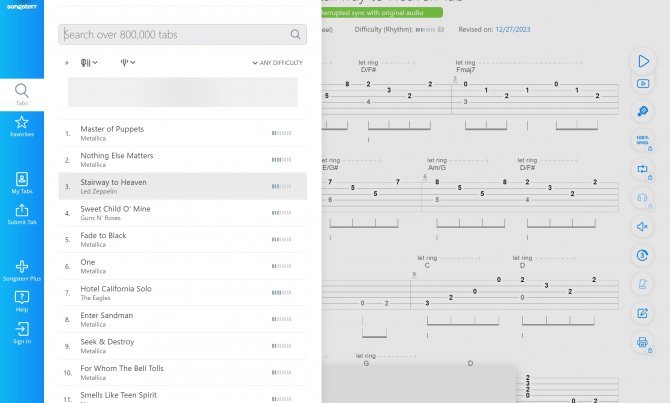Click Sign In in the sidebar
Image resolution: width=670 pixels, height=403 pixels.
click(x=22, y=333)
